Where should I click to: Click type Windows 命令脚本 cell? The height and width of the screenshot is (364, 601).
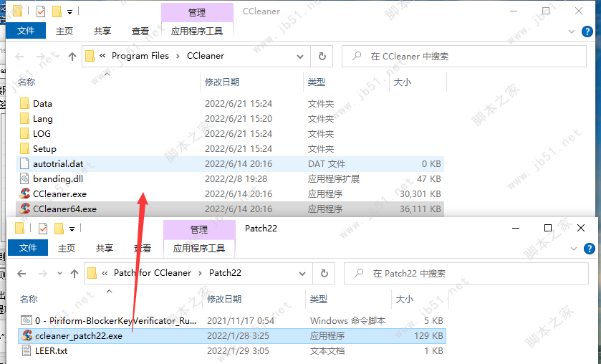click(x=347, y=321)
